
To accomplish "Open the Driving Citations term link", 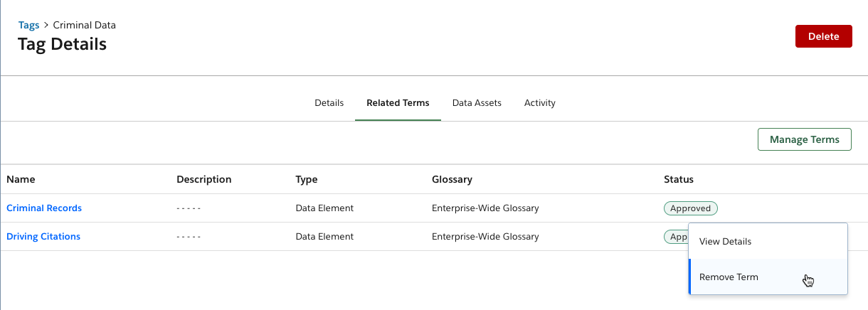I will coord(43,237).
